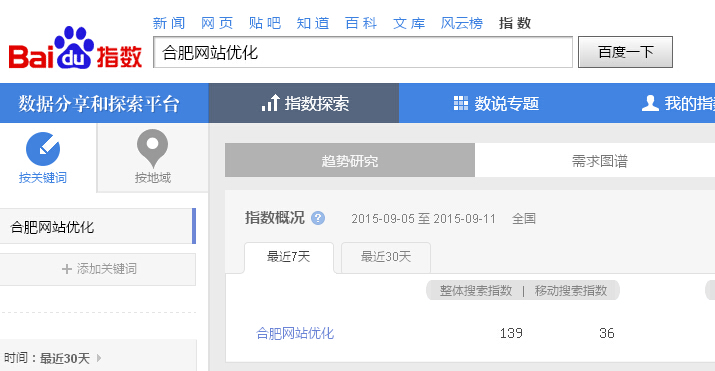715x371 pixels.
Task: Click the Baidu Index logo
Action: pos(75,48)
